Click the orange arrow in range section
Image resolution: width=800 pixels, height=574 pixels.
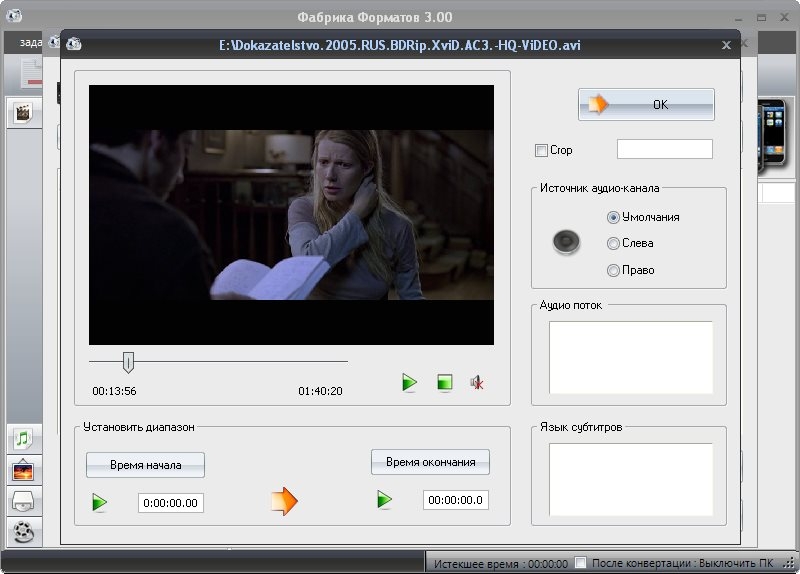[x=284, y=501]
